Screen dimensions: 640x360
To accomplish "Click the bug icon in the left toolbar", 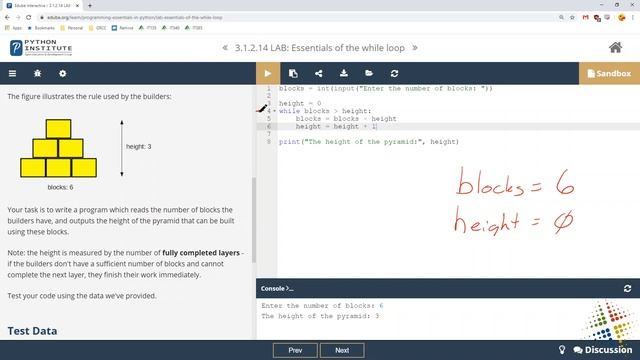I will tap(38, 73).
